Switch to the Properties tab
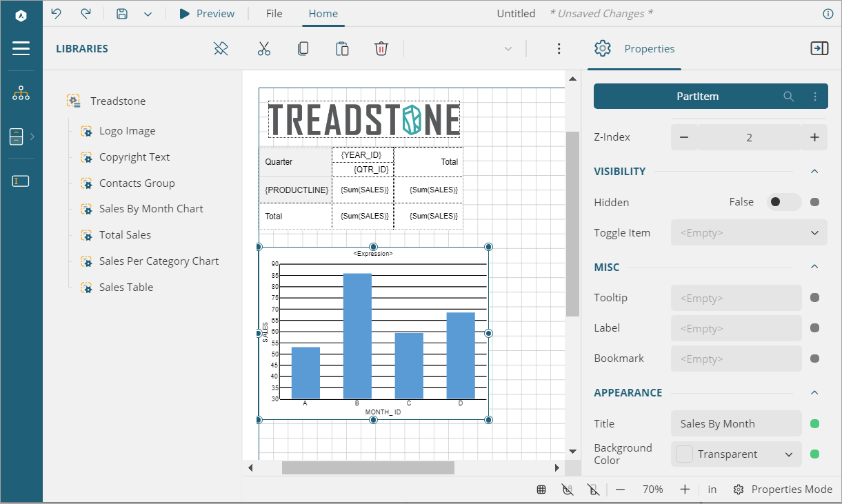Image resolution: width=842 pixels, height=504 pixels. [634, 48]
